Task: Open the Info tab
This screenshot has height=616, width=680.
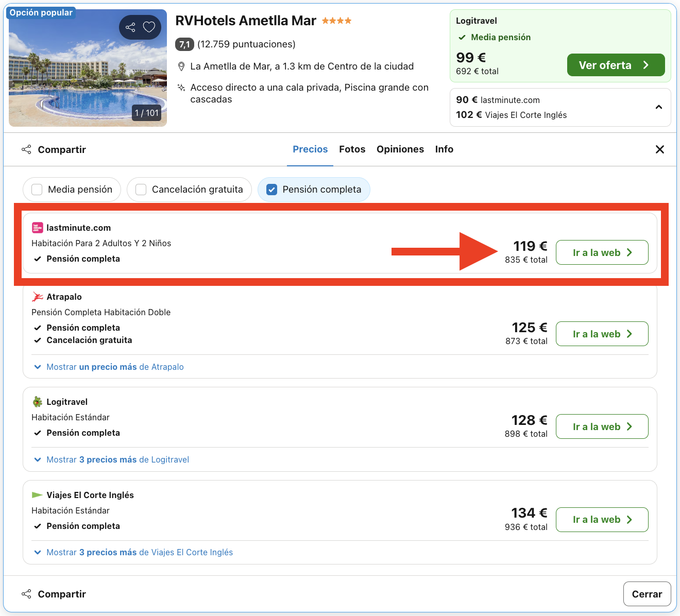Action: coord(444,149)
